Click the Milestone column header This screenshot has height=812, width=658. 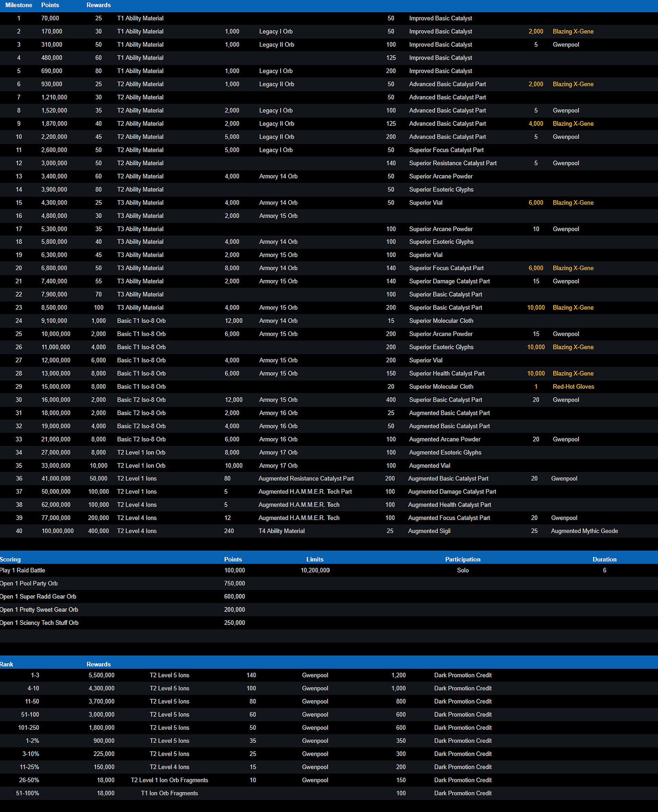19,5
